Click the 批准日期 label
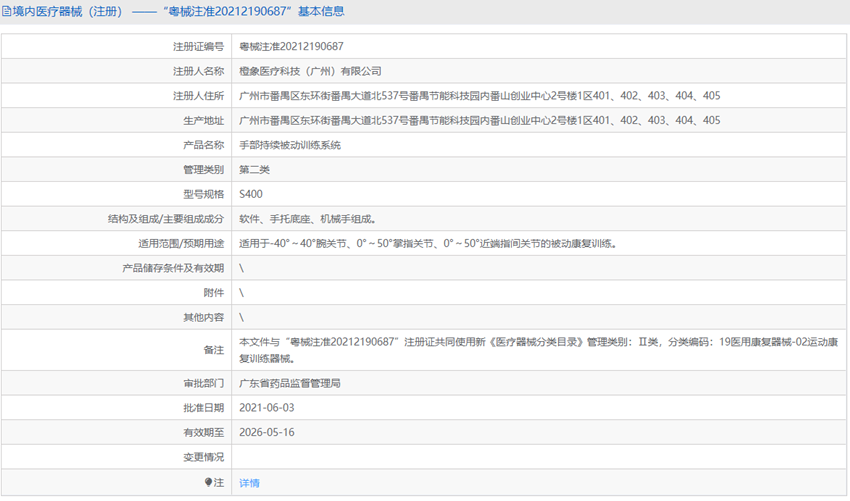850x501 pixels. [203, 408]
